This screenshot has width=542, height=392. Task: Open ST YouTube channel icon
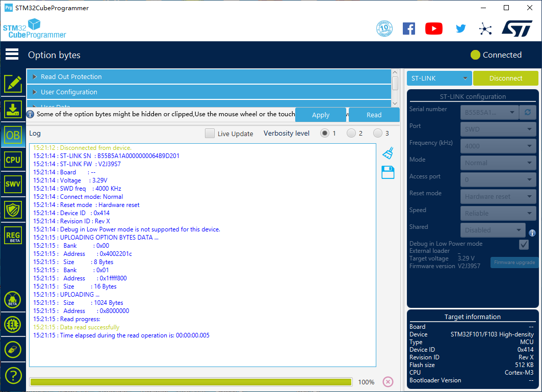pos(434,29)
